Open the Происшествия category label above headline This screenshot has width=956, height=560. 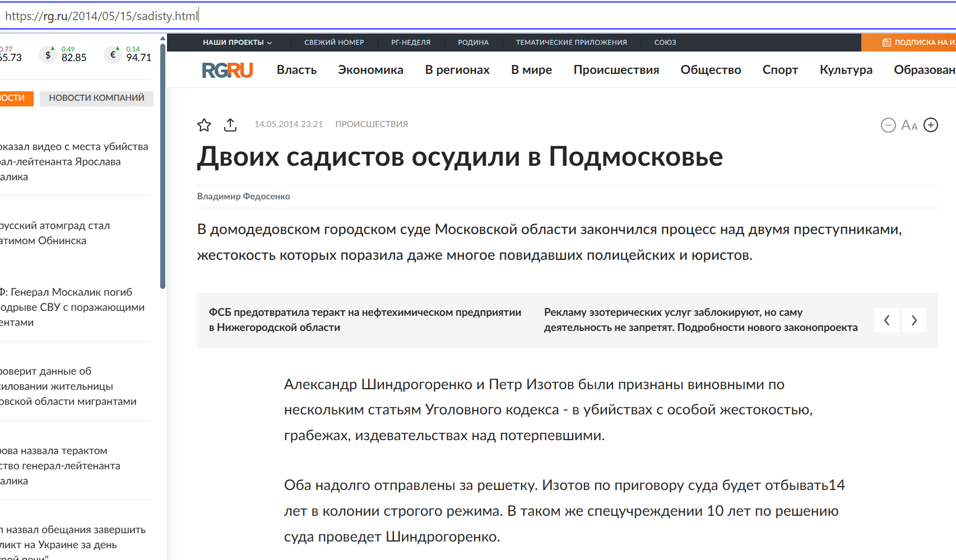click(372, 124)
